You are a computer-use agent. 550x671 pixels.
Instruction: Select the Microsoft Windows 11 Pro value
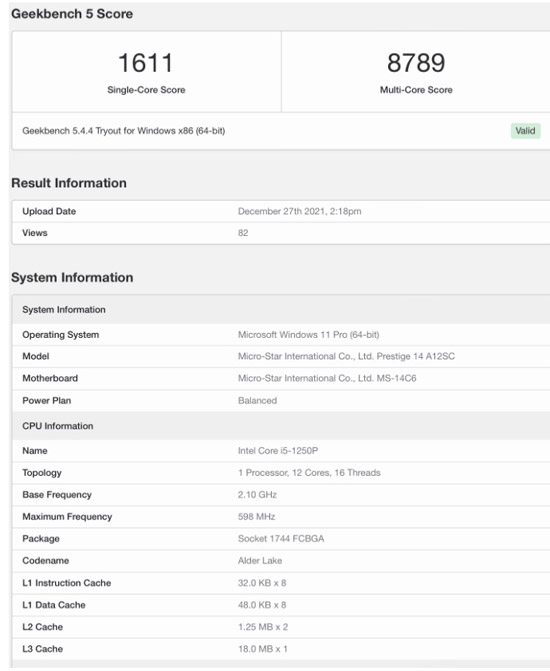click(x=309, y=335)
